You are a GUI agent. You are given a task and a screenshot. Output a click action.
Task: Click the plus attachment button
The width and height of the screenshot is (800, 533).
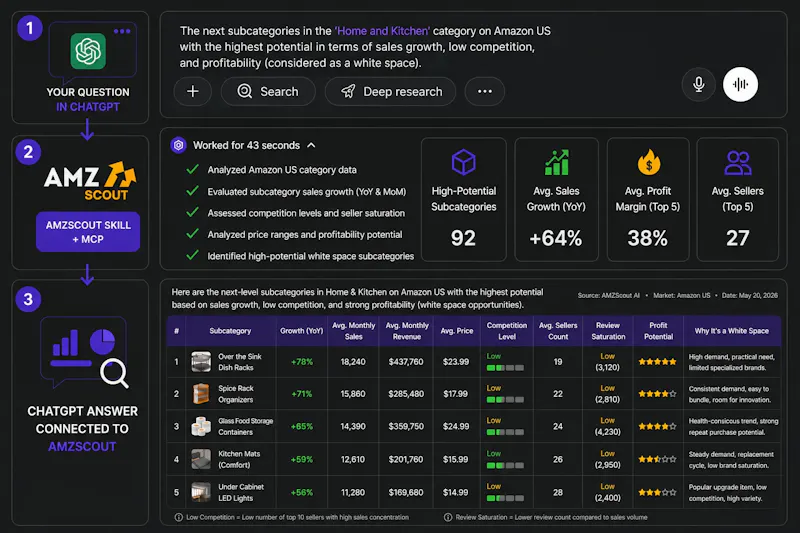coord(193,91)
